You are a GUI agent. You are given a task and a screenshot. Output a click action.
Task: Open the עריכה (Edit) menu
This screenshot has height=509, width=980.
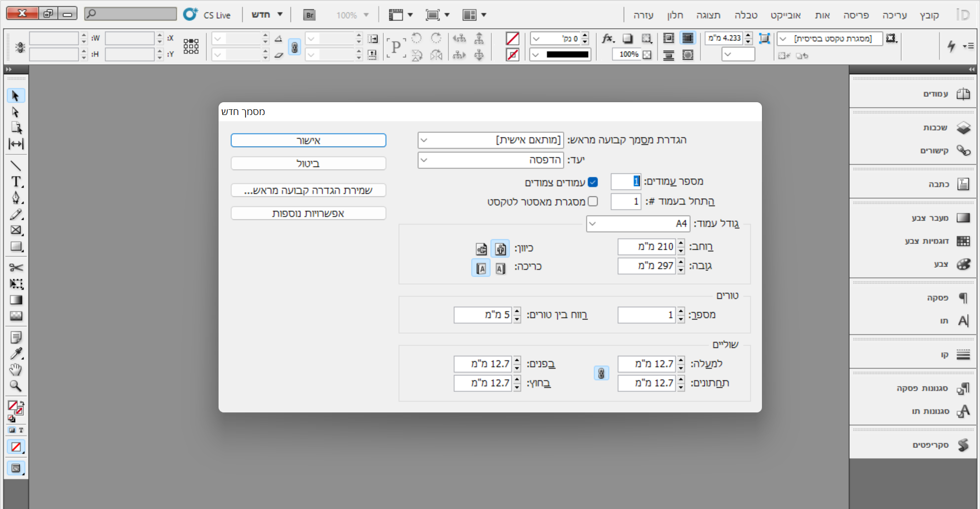point(895,15)
